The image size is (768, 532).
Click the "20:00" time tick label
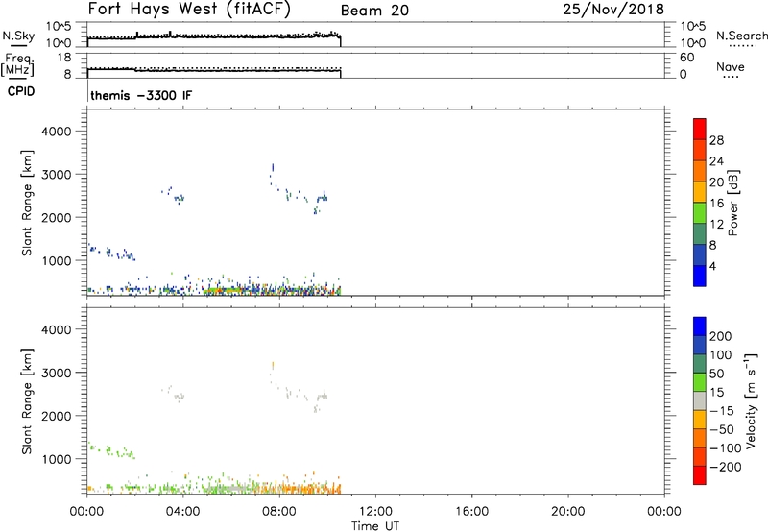coord(568,512)
